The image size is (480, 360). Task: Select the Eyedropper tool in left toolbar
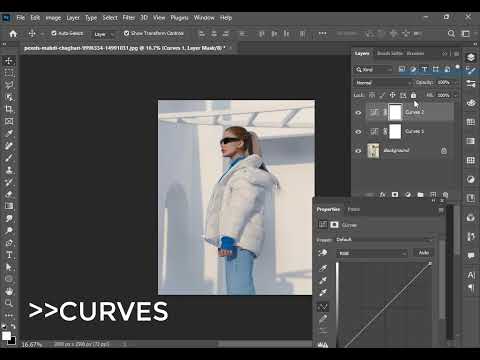coord(9,133)
